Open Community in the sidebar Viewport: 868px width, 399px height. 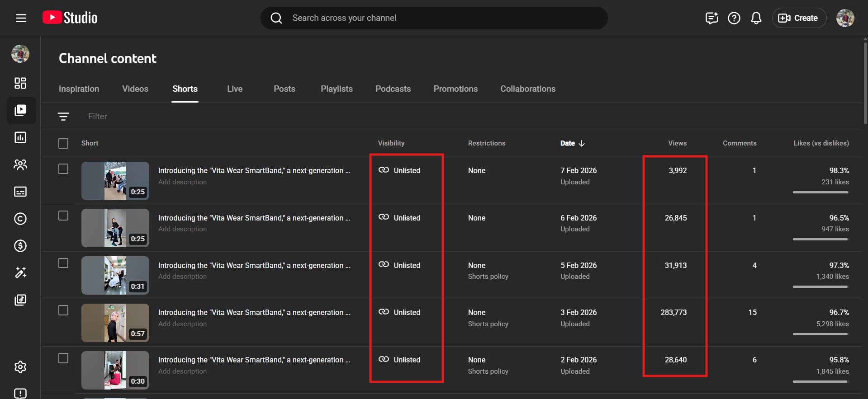(20, 164)
